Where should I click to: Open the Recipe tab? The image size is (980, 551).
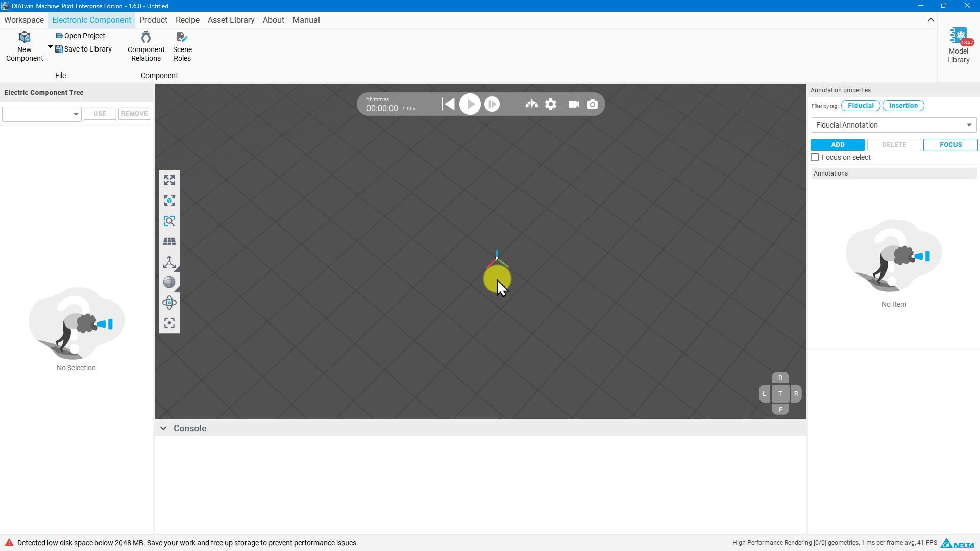click(x=187, y=20)
